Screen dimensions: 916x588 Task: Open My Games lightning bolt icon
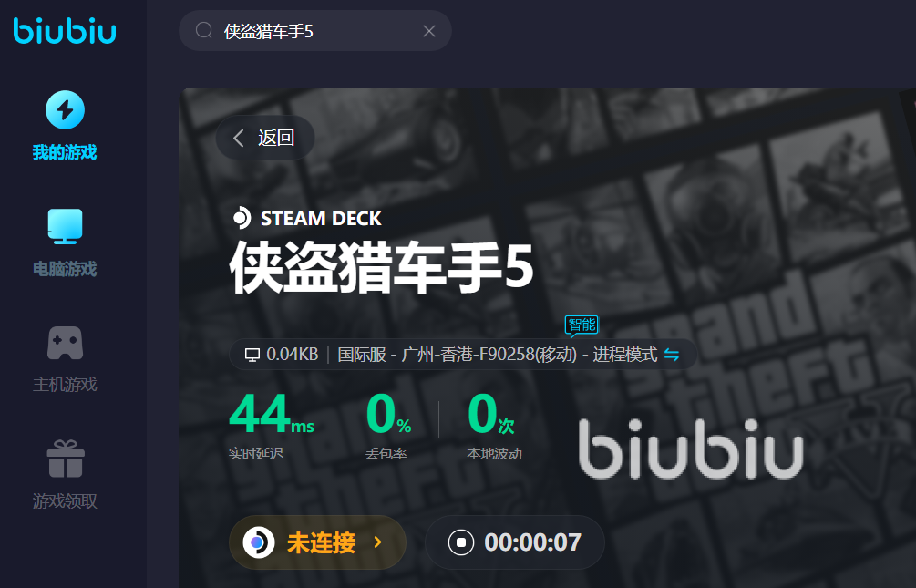tap(65, 110)
